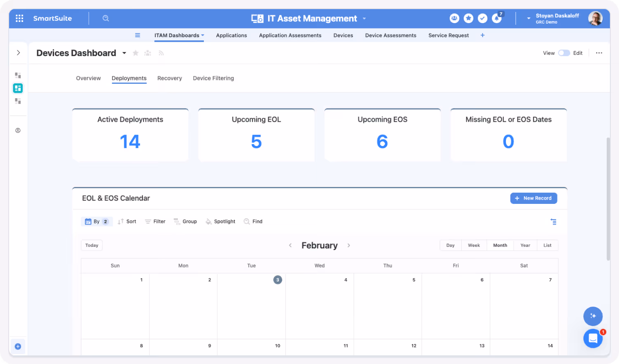Go to previous month arrow
Screen dimensions: 619x364
[290, 246]
